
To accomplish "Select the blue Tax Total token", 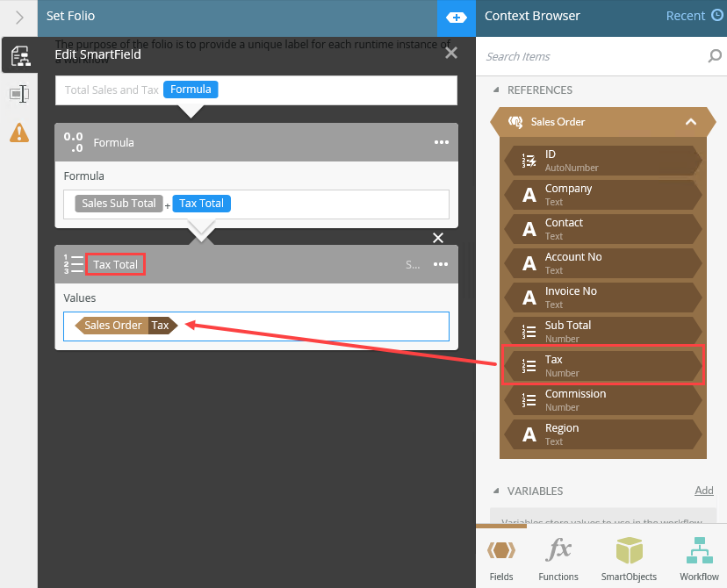I will coord(201,204).
